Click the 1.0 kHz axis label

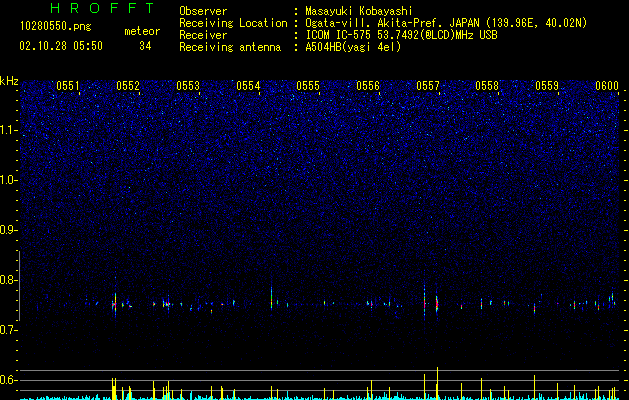click(x=9, y=180)
